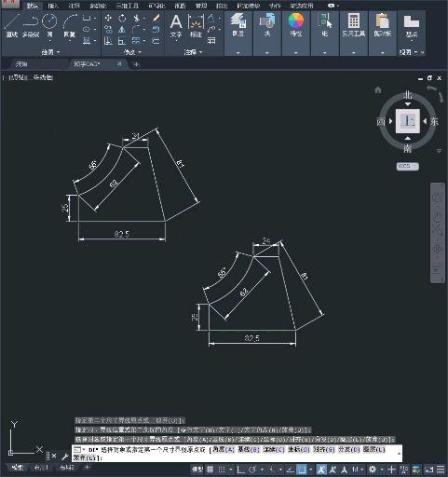Expand the Draw (绘图) panel dropdown

pos(50,52)
